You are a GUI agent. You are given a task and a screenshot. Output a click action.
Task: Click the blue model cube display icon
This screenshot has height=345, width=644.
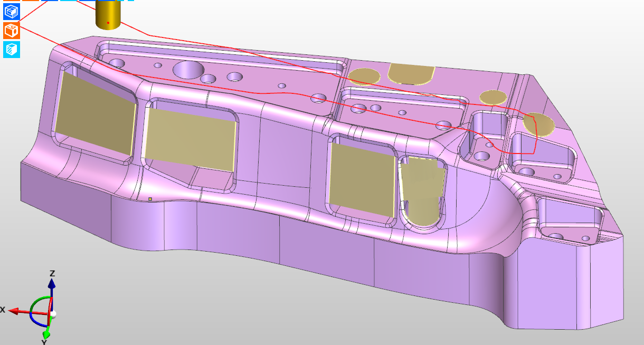11,11
